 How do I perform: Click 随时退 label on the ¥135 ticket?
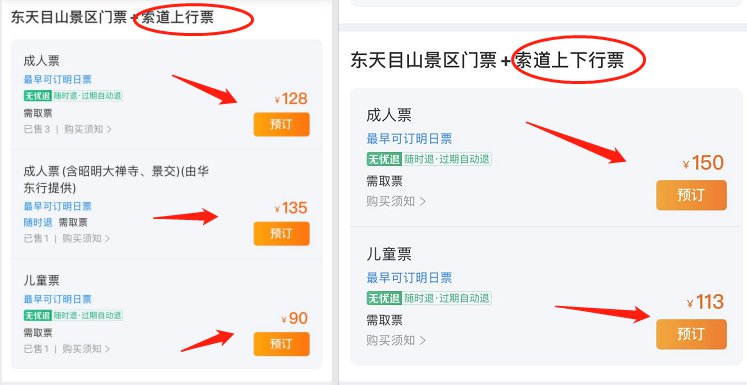(x=38, y=223)
